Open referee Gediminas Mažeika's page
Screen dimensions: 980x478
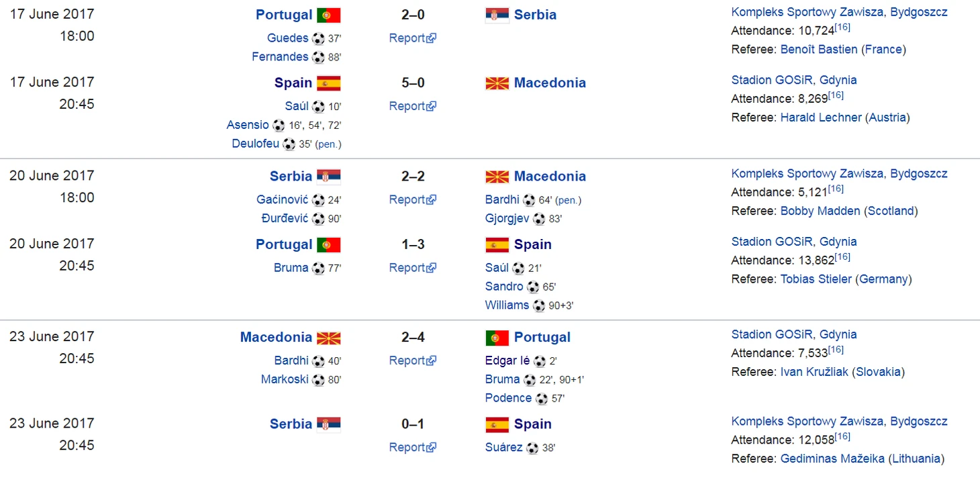click(832, 459)
